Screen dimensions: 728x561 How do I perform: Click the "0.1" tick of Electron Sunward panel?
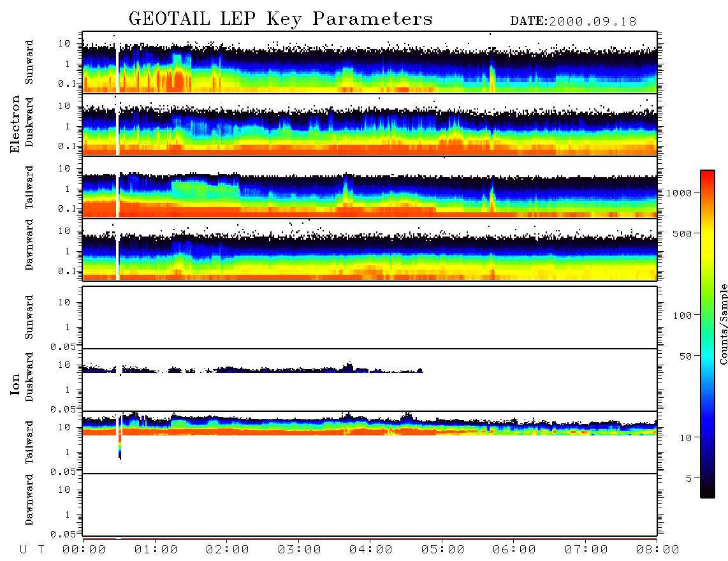(67, 84)
